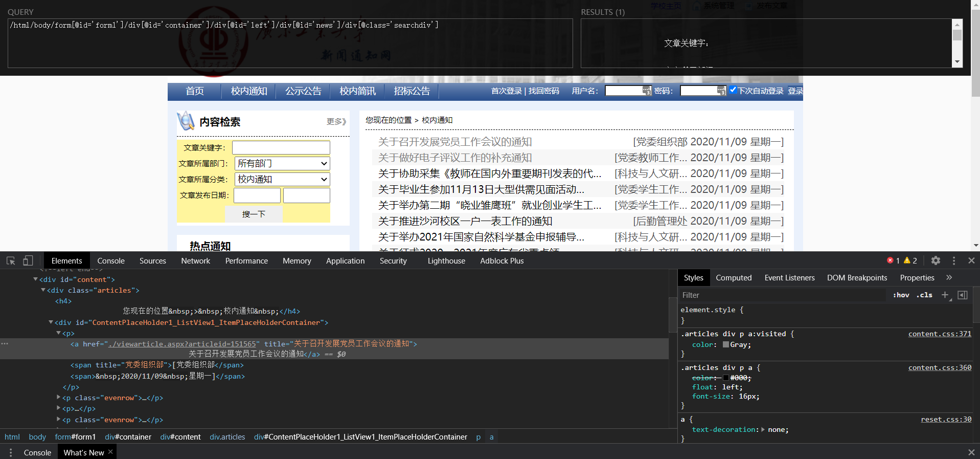Screen dimensions: 980x459
Task: Click the #000 color swatch
Action: [726, 378]
